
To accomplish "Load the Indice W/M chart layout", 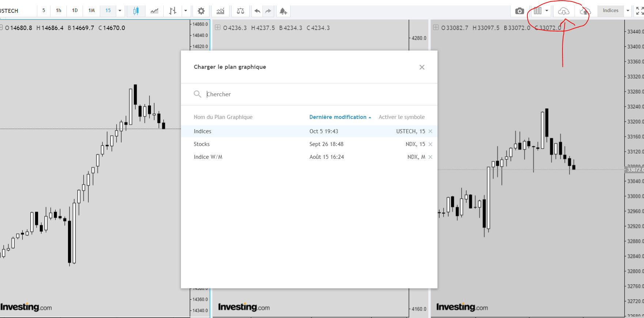I will tap(208, 157).
